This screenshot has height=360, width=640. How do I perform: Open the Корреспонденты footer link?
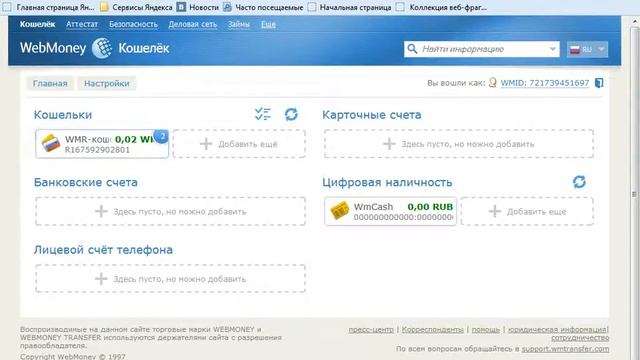pos(433,329)
